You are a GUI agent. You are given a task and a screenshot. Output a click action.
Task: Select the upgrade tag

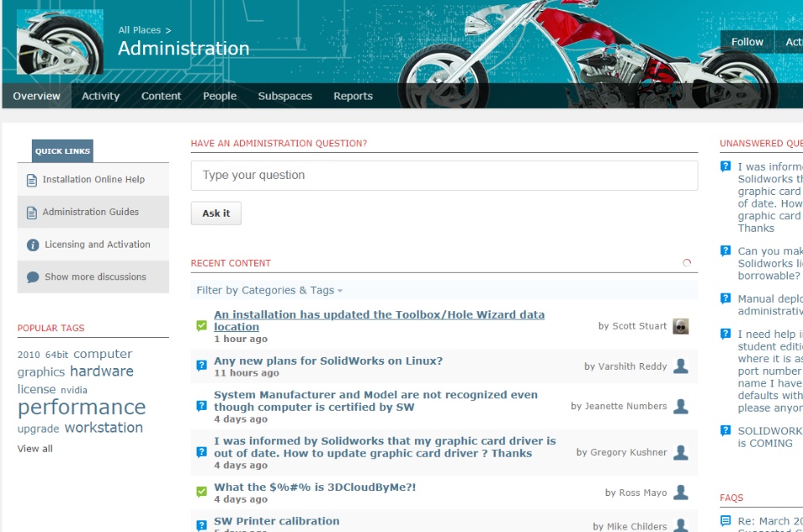pyautogui.click(x=38, y=428)
